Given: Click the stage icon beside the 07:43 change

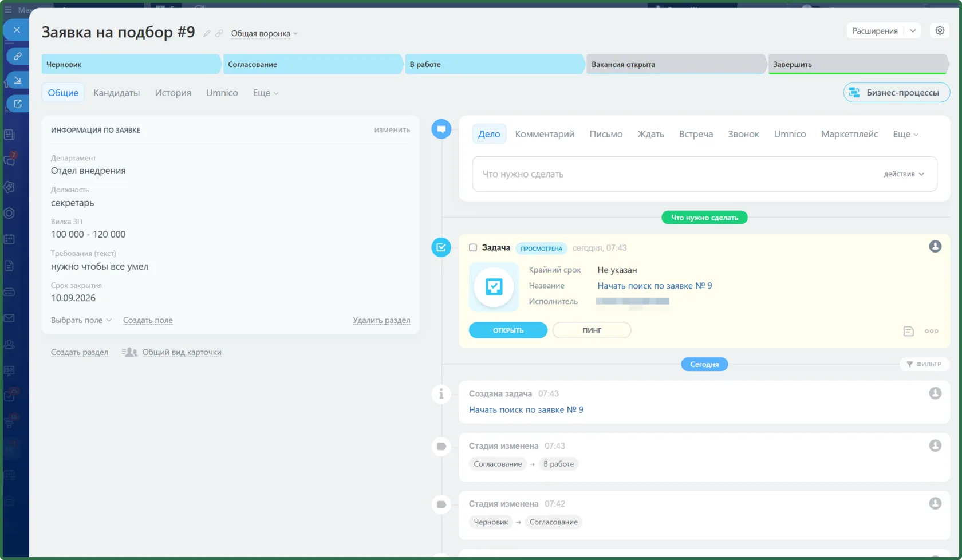Looking at the screenshot, I should pyautogui.click(x=441, y=446).
